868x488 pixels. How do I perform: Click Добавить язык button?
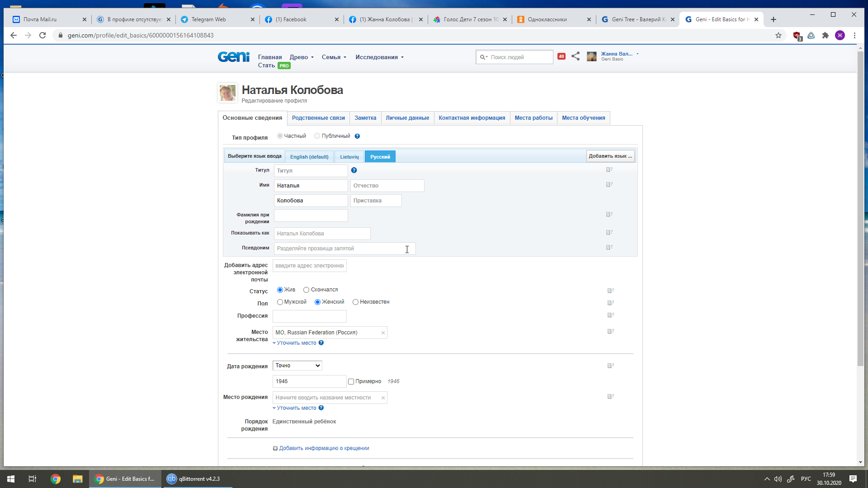[x=610, y=156]
